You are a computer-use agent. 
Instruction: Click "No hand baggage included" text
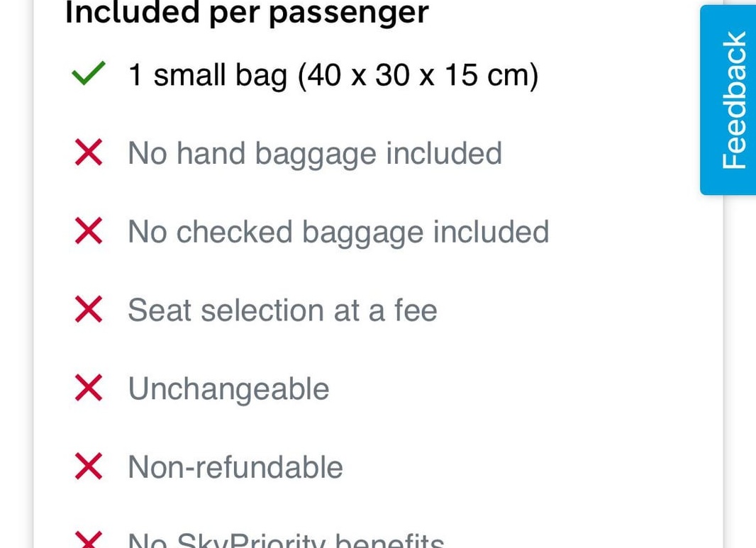point(315,154)
